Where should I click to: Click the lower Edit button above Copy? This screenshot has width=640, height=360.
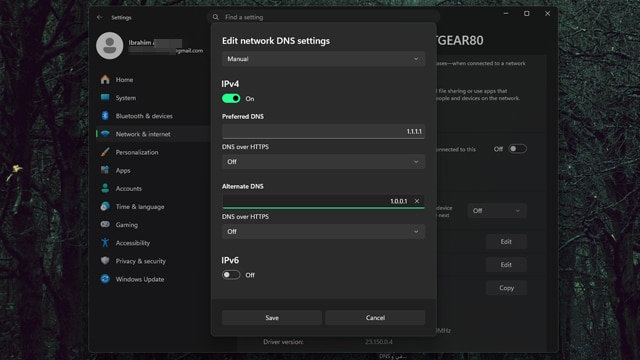tap(506, 264)
